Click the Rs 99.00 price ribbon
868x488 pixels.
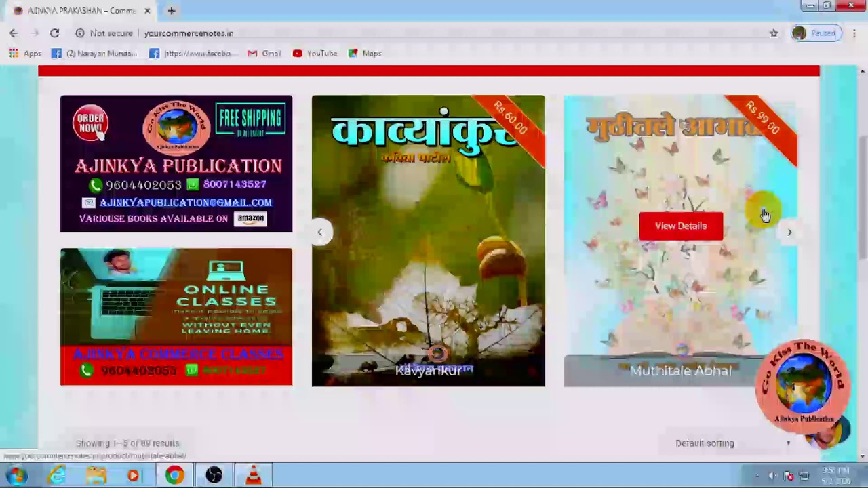(763, 118)
